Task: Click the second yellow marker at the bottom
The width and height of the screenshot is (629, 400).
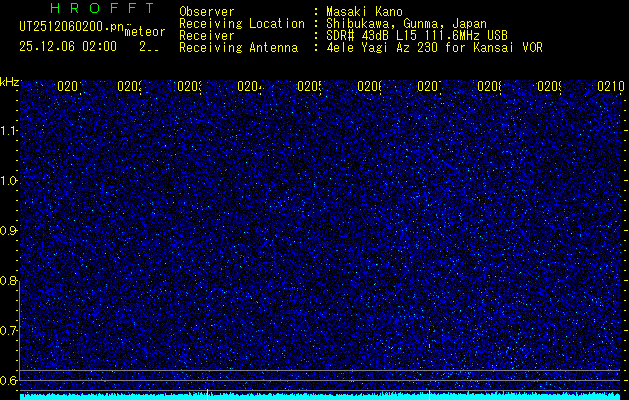Action: pos(429,394)
